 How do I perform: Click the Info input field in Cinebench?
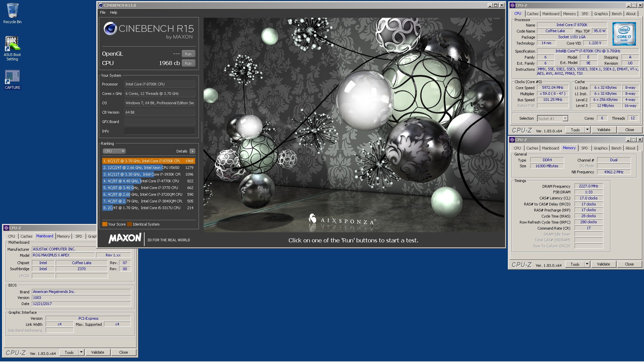160,131
